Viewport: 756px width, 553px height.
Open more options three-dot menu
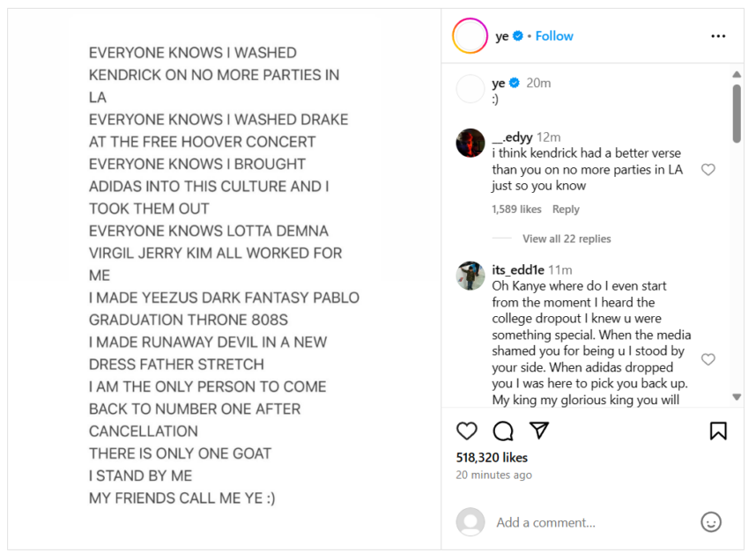pos(718,36)
